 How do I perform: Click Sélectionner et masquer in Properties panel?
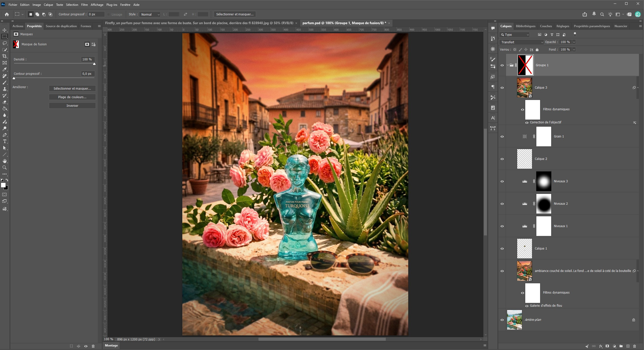(72, 89)
